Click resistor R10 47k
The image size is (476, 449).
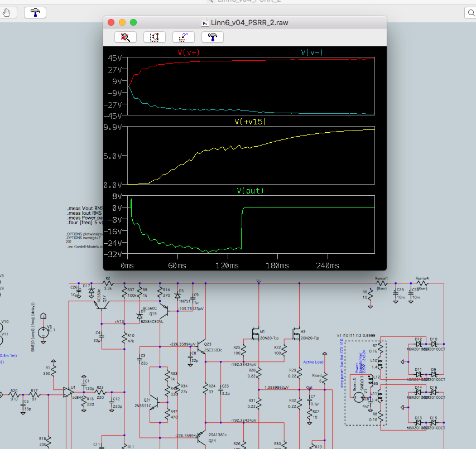[124, 338]
